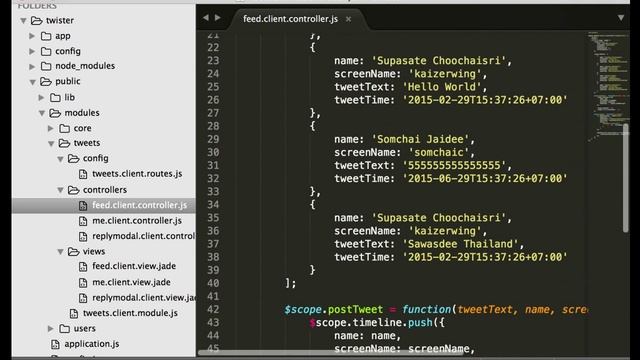Collapse the twister root folder arrow
This screenshot has width=640, height=360.
(x=23, y=20)
